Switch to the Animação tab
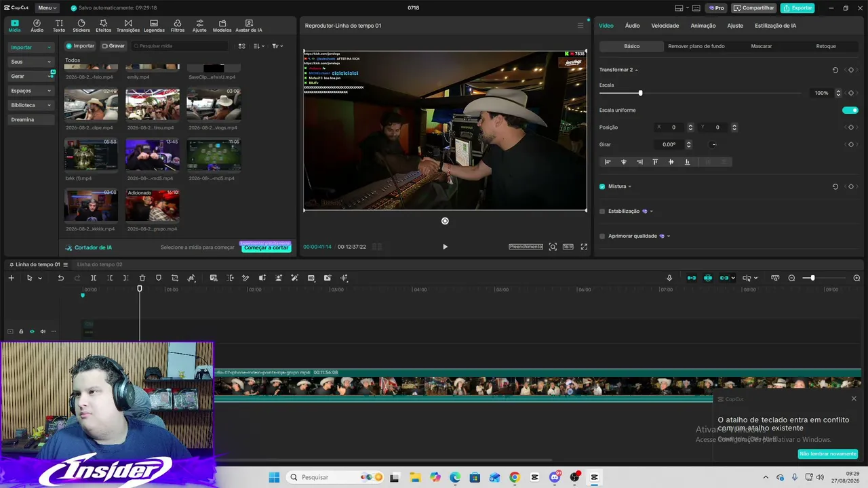Screen dimensions: 868x488 point(703,26)
